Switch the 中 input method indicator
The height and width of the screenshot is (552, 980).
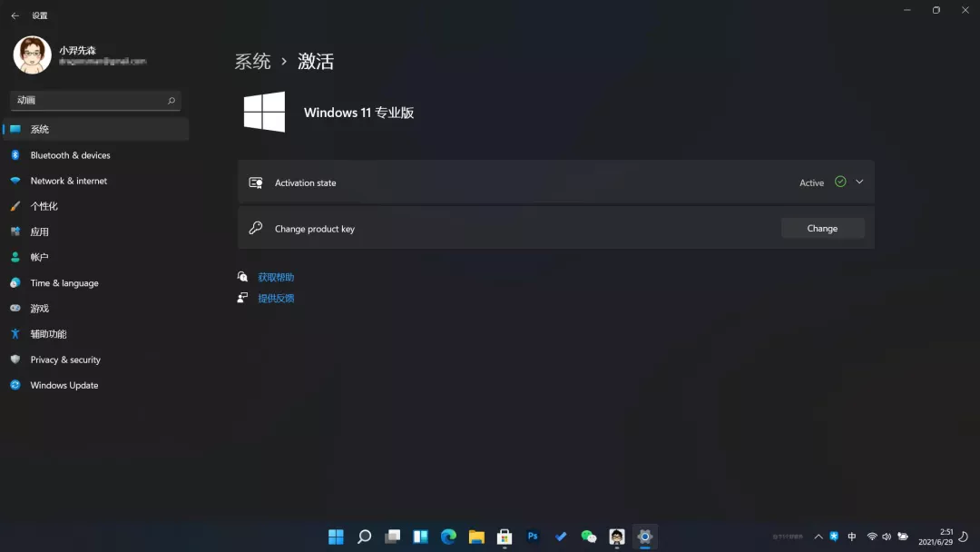pyautogui.click(x=852, y=537)
